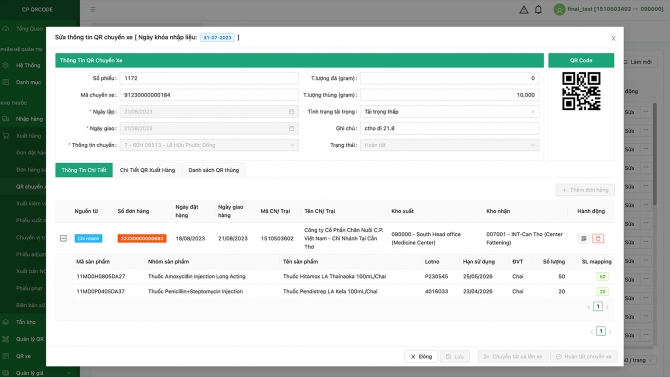This screenshot has height=377, width=670.
Task: Expand Quản lý giá sidebar chevron
Action: (x=68, y=373)
